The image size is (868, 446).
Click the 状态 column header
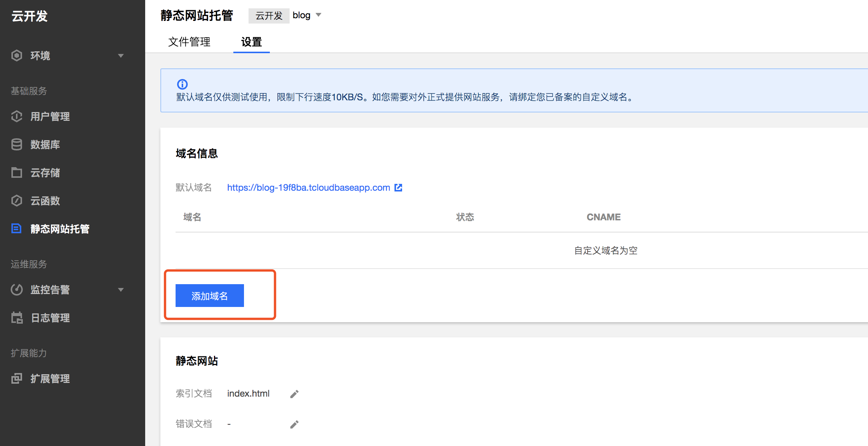point(465,217)
